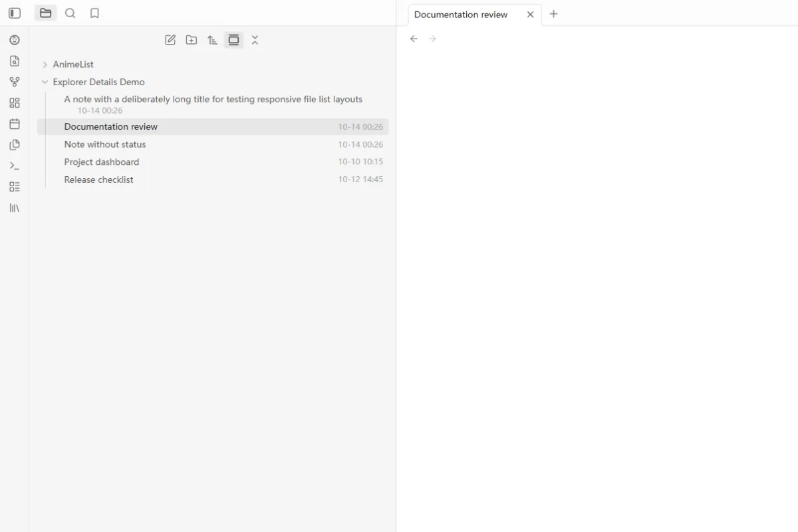
Task: Create a new folder in explorer
Action: click(192, 40)
